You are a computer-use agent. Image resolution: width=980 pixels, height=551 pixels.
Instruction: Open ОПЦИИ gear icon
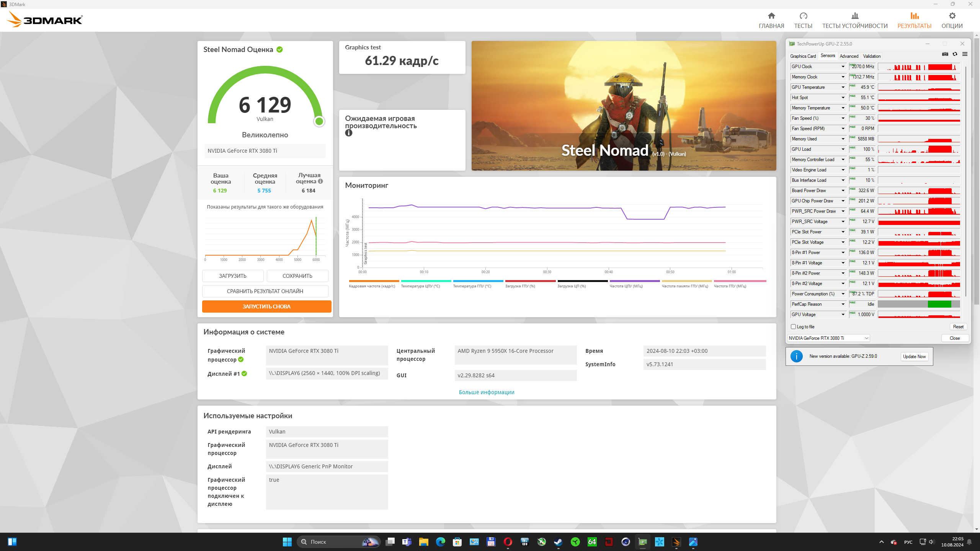pyautogui.click(x=952, y=16)
